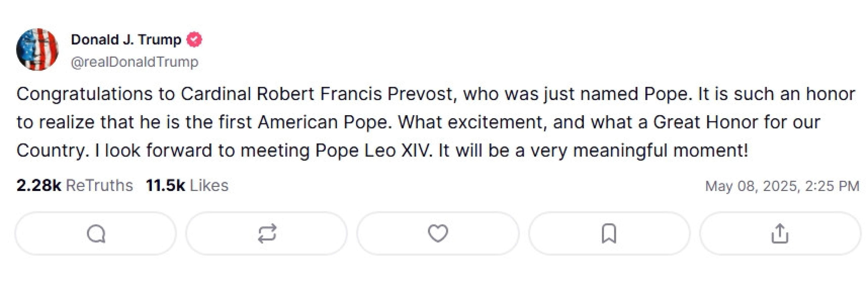Click the word 'Congratulations' starting the post
868x291 pixels.
[x=84, y=94]
